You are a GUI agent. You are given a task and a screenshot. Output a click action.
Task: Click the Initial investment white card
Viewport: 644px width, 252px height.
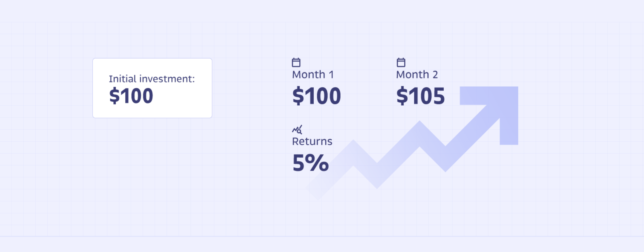(x=152, y=88)
